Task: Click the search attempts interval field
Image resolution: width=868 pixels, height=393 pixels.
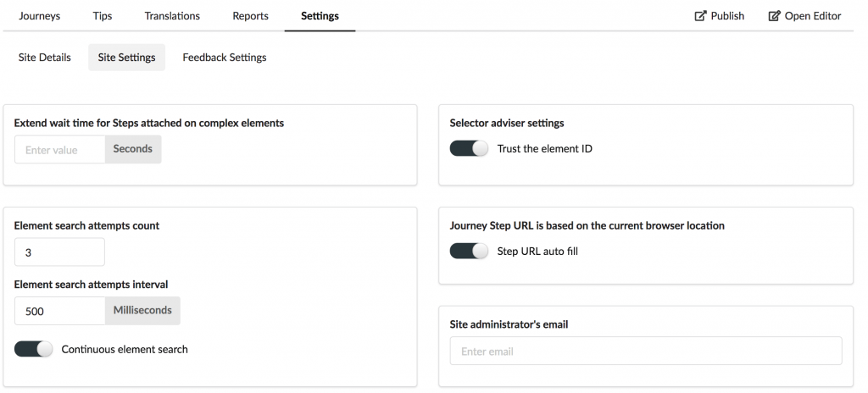Action: (x=60, y=311)
